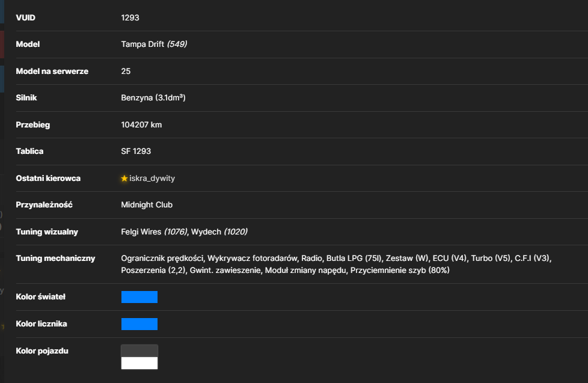Click the Ostatni kierowca label

(x=48, y=178)
